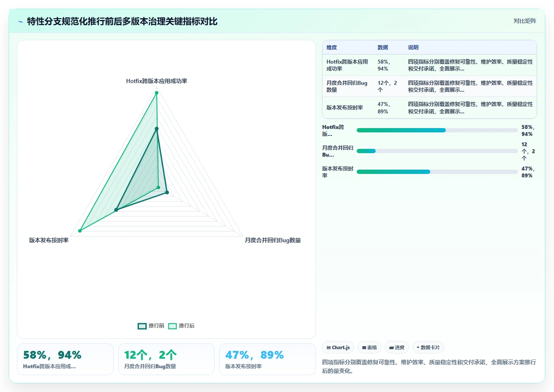Click the 版本发布按时率 progress bar
This screenshot has width=554, height=392.
tap(437, 172)
